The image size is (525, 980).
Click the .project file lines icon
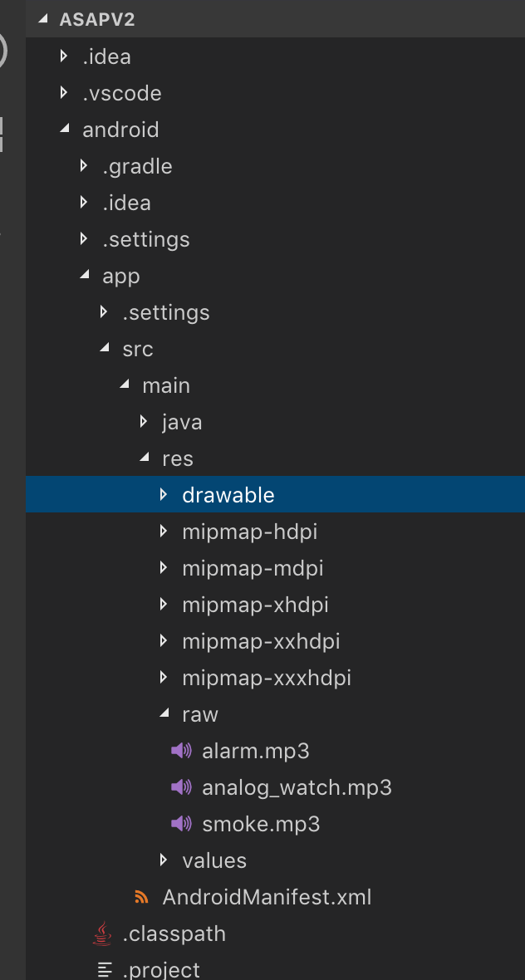click(x=105, y=970)
